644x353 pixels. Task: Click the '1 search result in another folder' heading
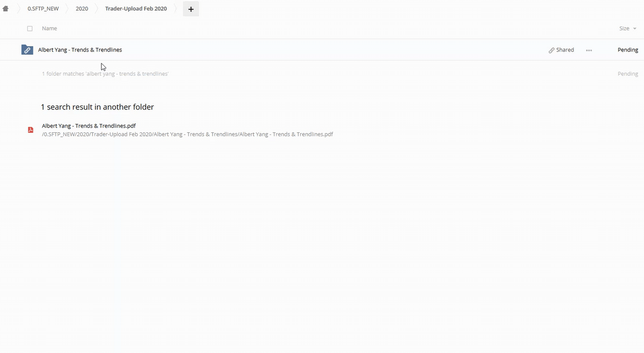pos(97,107)
